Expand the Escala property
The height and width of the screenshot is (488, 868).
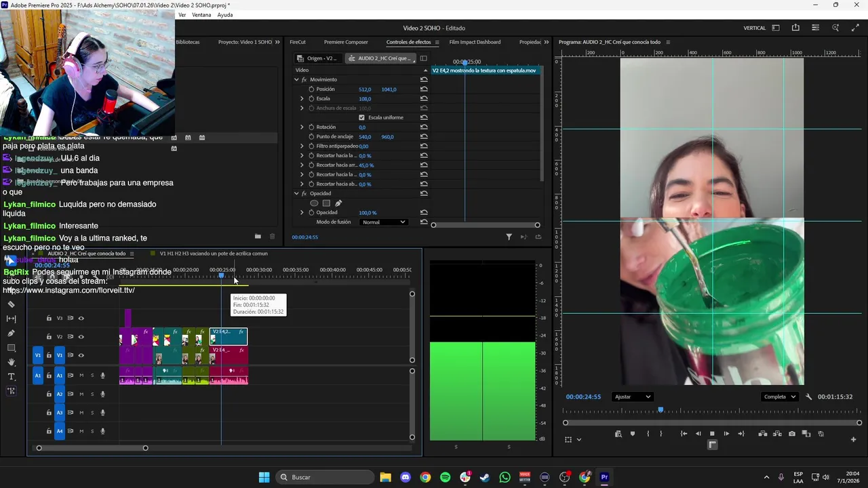coord(302,98)
